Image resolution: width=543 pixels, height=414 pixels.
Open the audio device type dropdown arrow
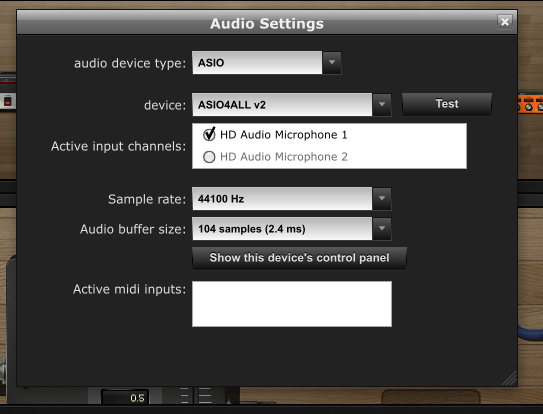332,63
